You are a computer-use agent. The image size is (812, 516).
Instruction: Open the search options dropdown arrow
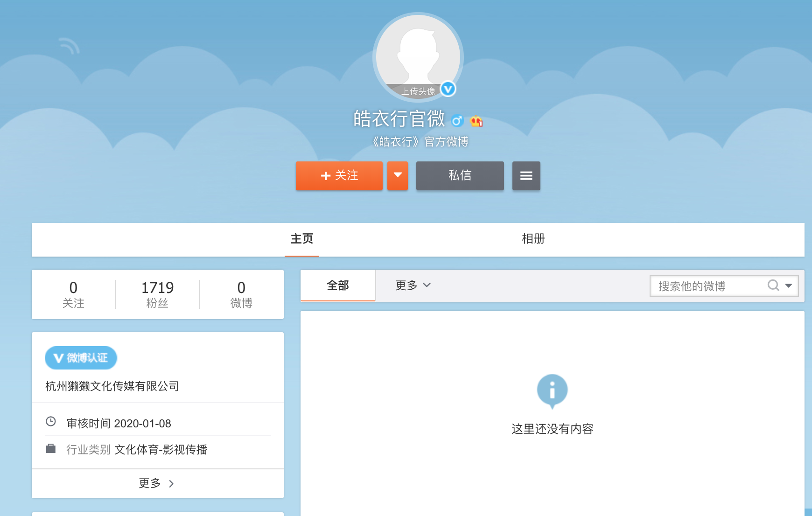pos(789,286)
